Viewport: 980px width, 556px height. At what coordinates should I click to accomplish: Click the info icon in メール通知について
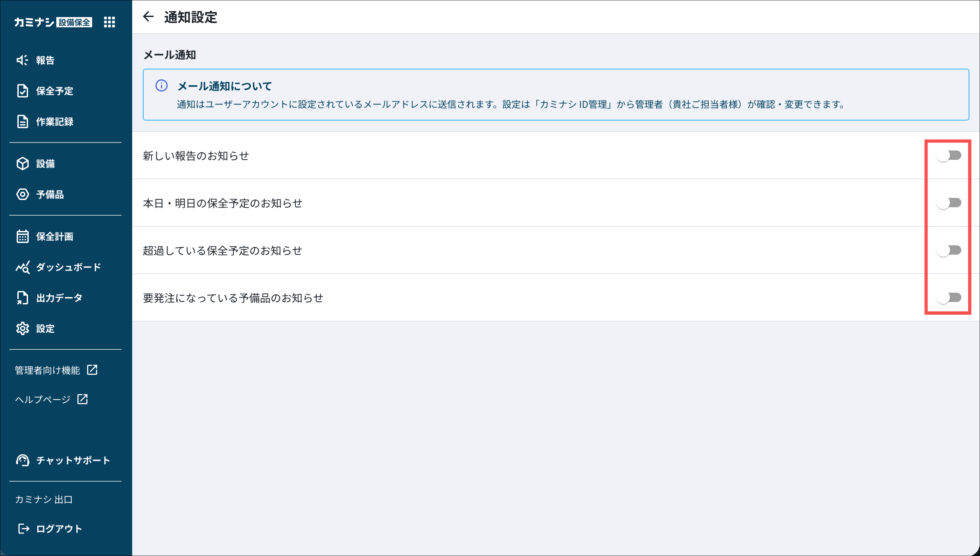point(161,85)
